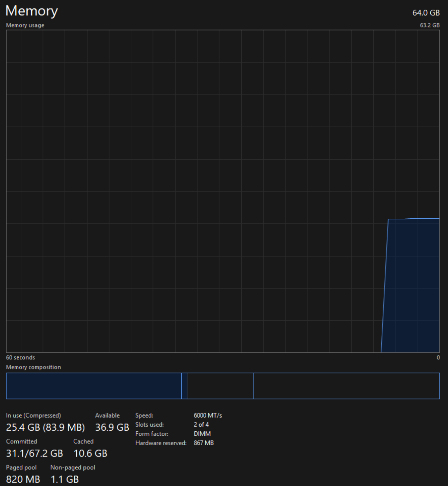The height and width of the screenshot is (486, 448).
Task: Click the 820 MB paged pool value
Action: pos(23,479)
